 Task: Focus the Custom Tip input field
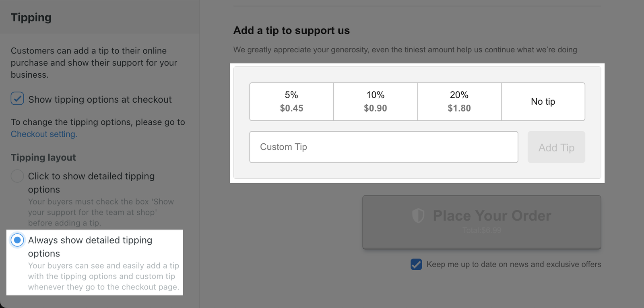pyautogui.click(x=383, y=147)
